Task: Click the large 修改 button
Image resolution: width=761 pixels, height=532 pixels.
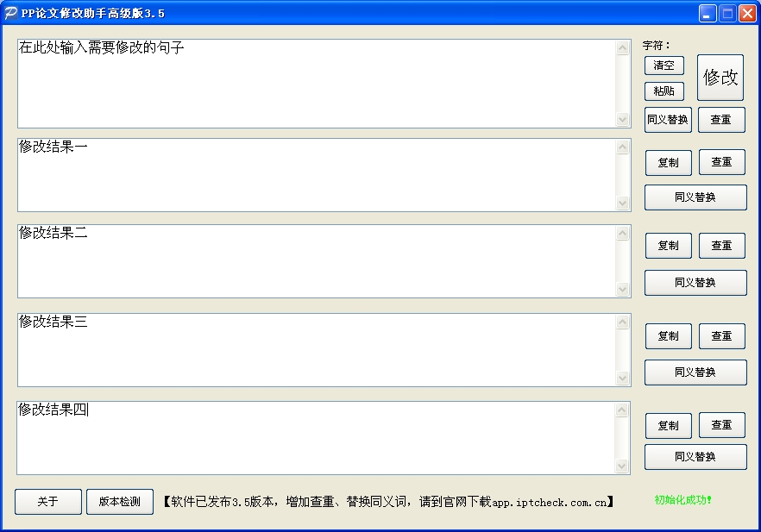Action: pos(720,78)
